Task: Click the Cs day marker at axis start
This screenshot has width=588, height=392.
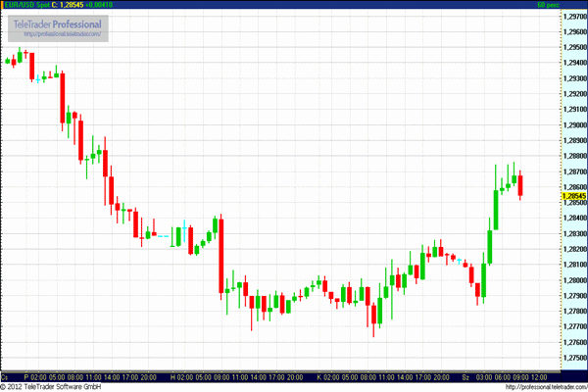Action: [x=6, y=376]
